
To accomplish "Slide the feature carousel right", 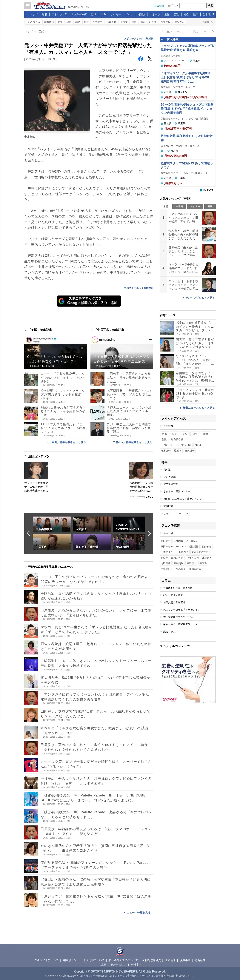I will (x=149, y=533).
